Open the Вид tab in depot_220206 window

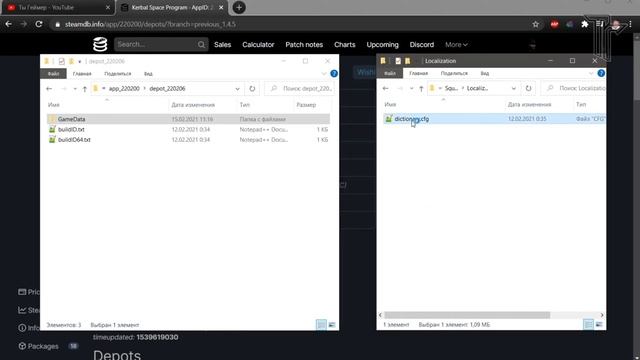(148, 73)
